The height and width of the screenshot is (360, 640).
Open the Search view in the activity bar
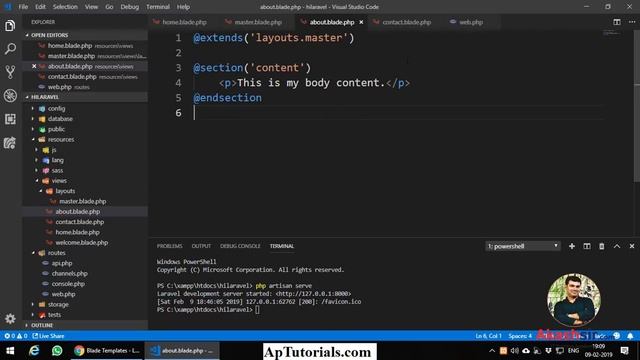10,49
